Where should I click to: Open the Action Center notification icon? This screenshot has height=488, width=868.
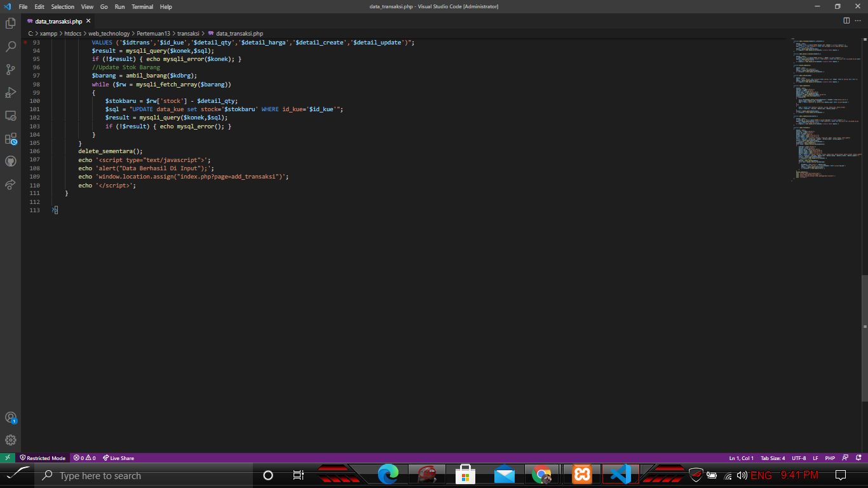[840, 475]
